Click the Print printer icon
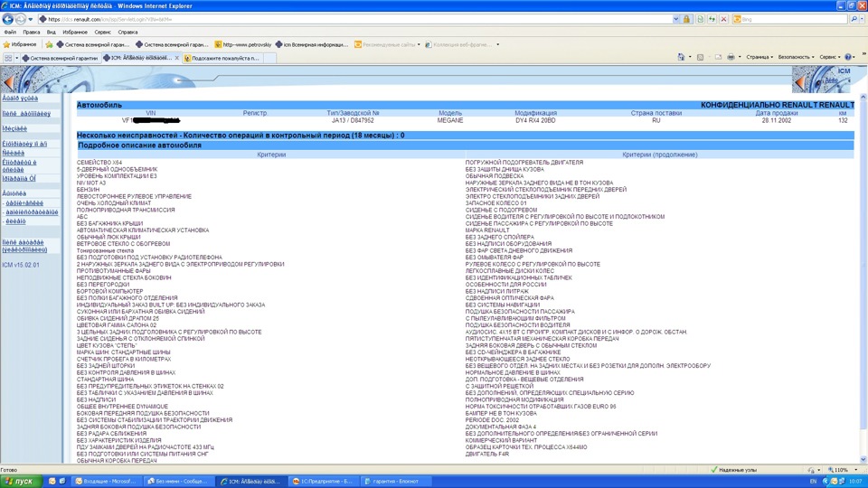Viewport: 868px width, 488px height. click(x=731, y=57)
